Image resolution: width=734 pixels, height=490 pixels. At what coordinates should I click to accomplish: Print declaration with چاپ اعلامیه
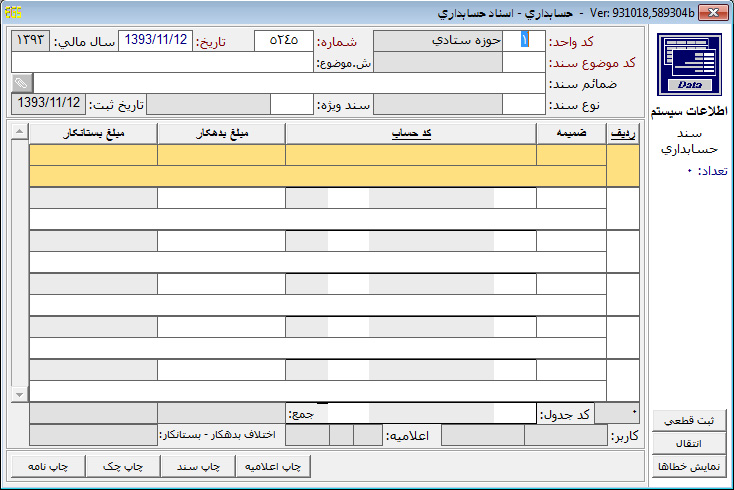pos(273,466)
